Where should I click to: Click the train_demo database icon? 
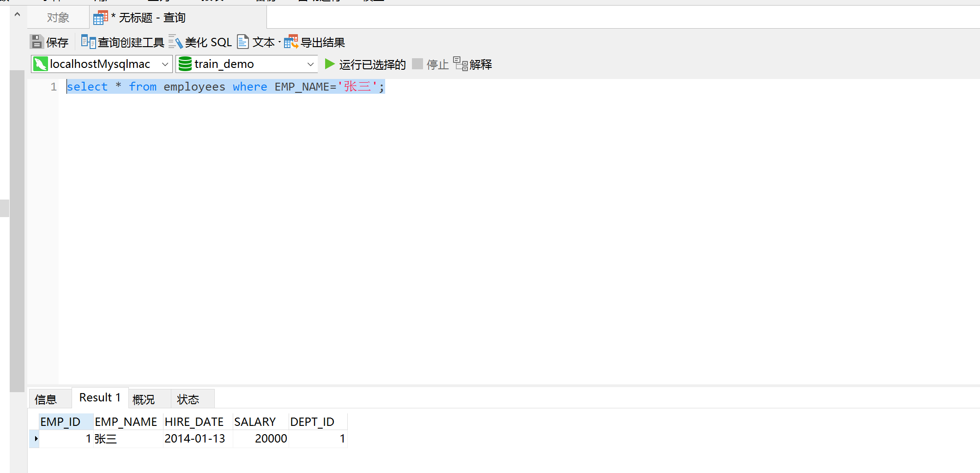point(185,64)
